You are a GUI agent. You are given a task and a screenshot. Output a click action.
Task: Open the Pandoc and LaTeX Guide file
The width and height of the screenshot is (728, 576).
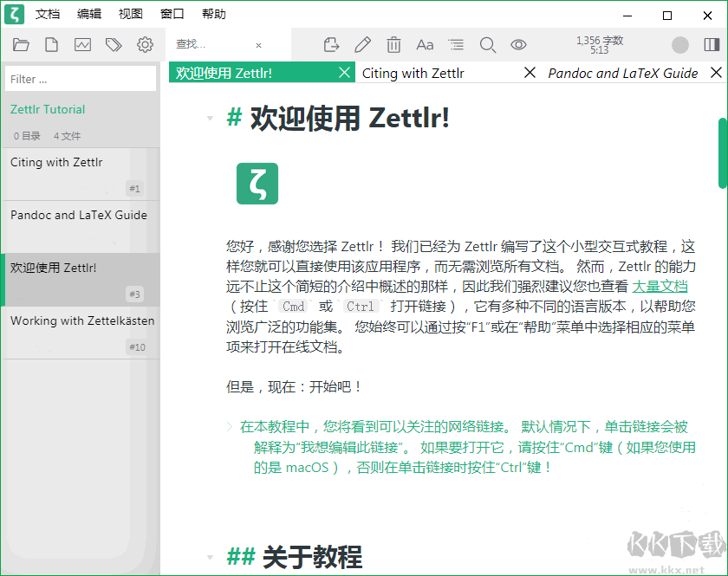point(78,215)
